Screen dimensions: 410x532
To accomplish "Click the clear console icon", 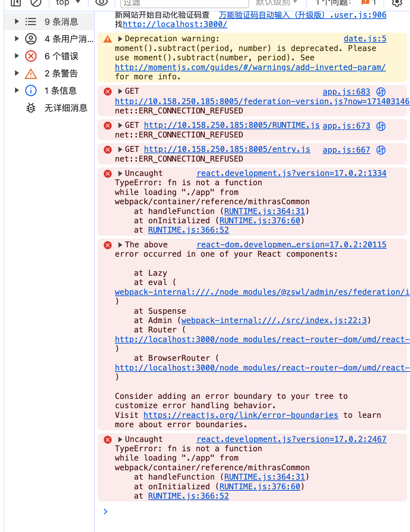I will pyautogui.click(x=36, y=3).
